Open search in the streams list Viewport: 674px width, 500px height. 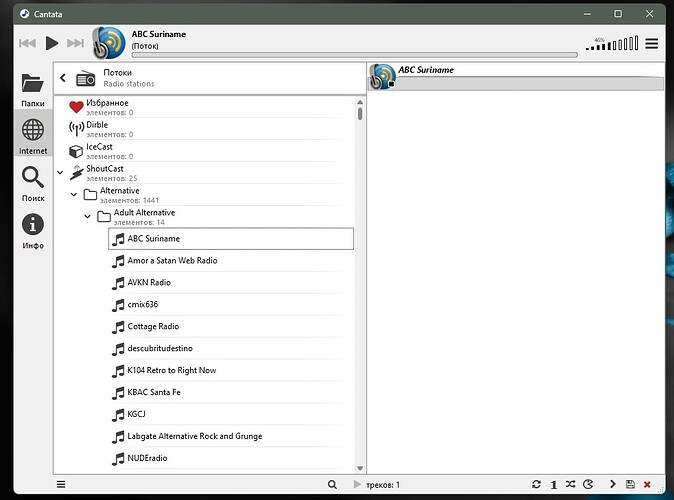click(332, 485)
